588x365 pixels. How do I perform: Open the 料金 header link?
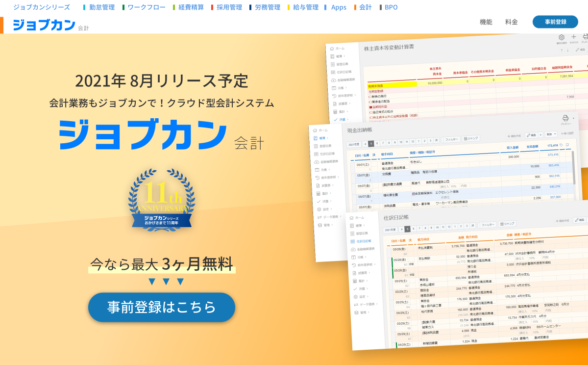pos(512,22)
